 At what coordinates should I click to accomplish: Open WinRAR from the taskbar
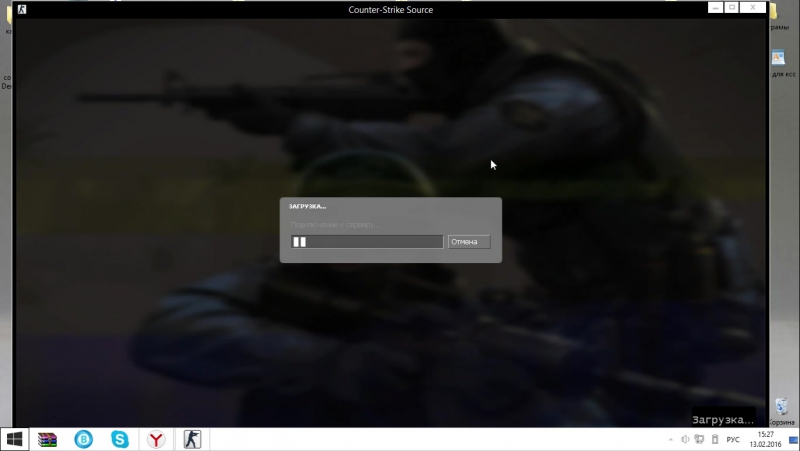pos(48,439)
